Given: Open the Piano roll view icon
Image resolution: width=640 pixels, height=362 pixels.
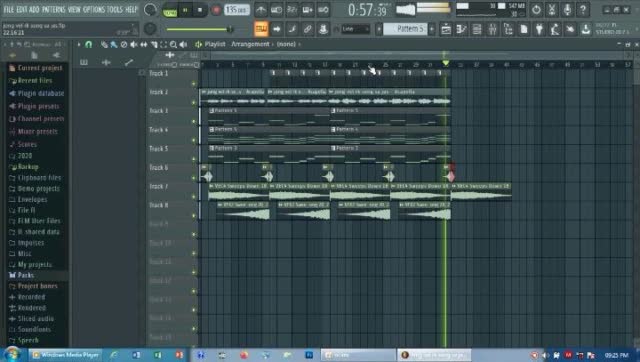Looking at the screenshot, I should [461, 29].
